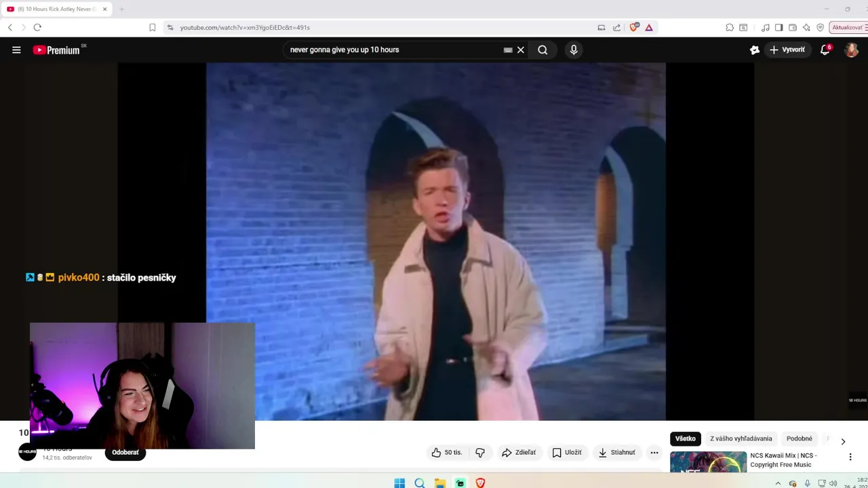868x488 pixels.
Task: Dislike the video
Action: tap(480, 452)
